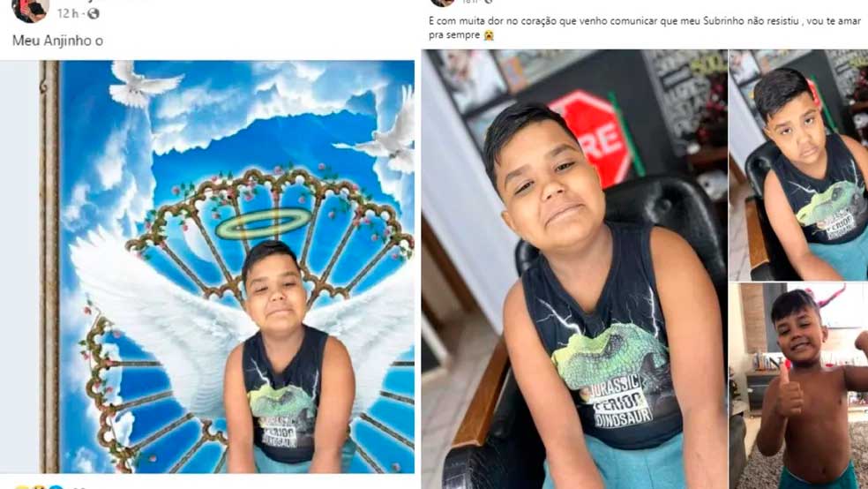Open the thumbs-up shirtless boy thumbnail
The height and width of the screenshot is (489, 868).
click(798, 386)
